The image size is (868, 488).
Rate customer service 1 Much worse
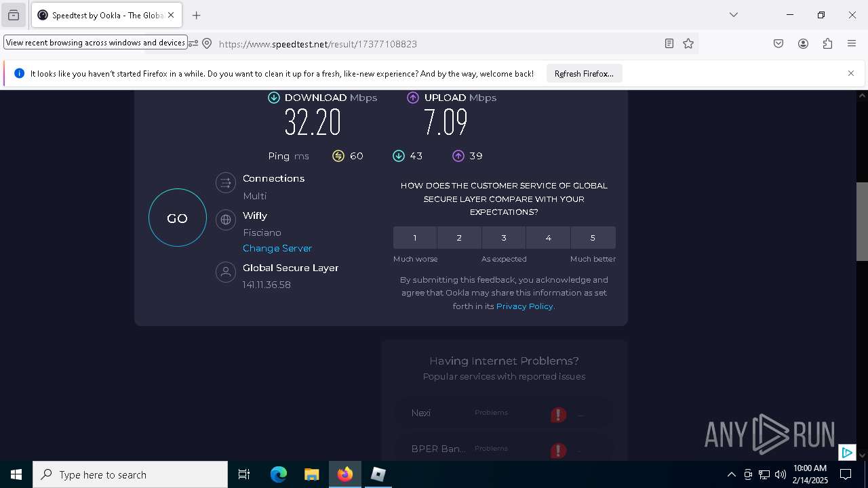pos(415,237)
